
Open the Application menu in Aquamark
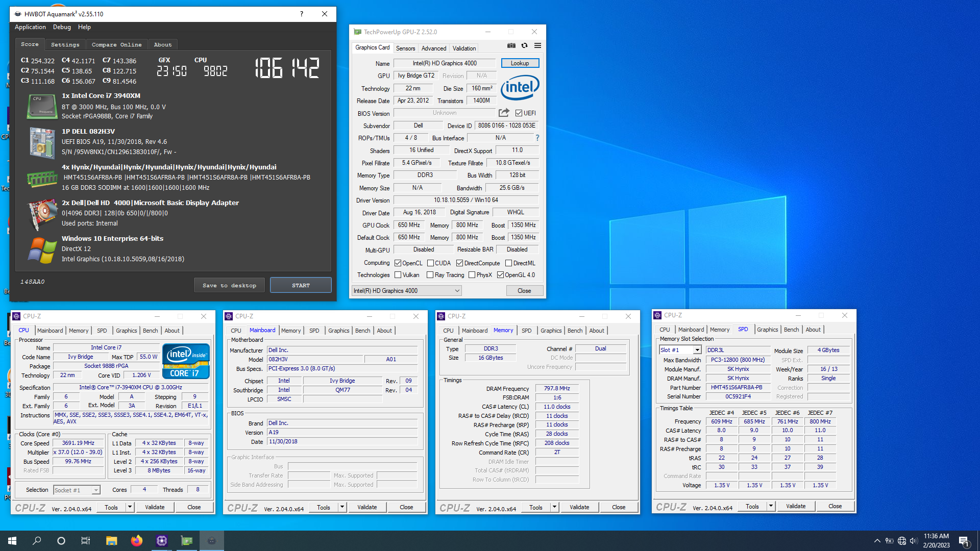point(30,28)
